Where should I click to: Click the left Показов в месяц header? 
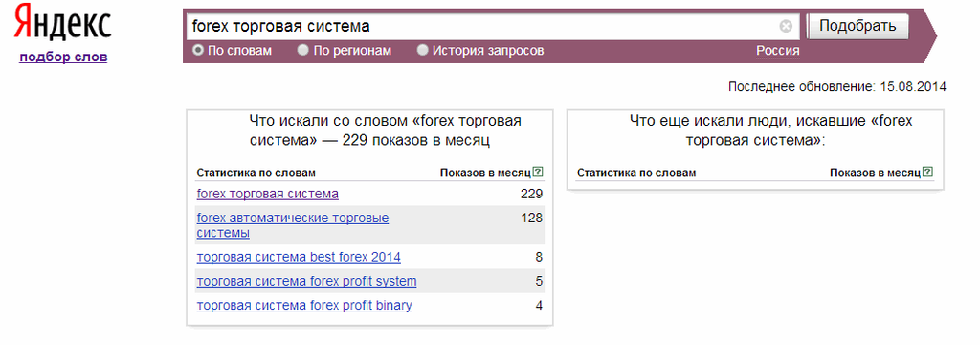485,172
